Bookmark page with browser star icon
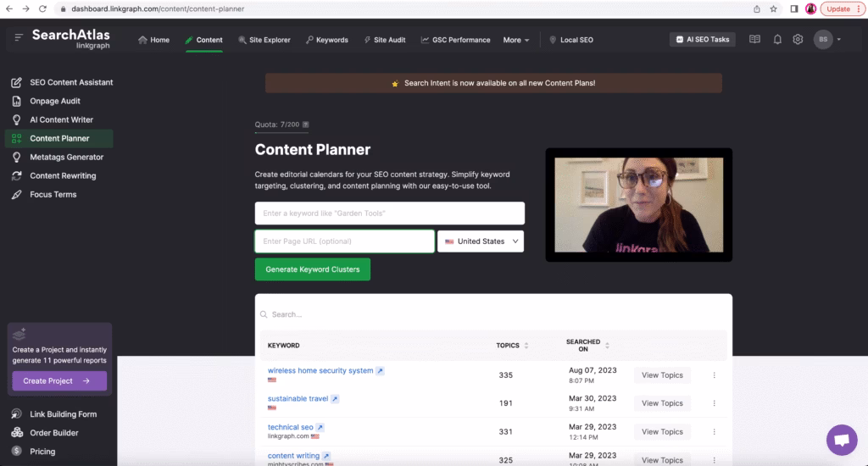Image resolution: width=868 pixels, height=466 pixels. (x=773, y=8)
